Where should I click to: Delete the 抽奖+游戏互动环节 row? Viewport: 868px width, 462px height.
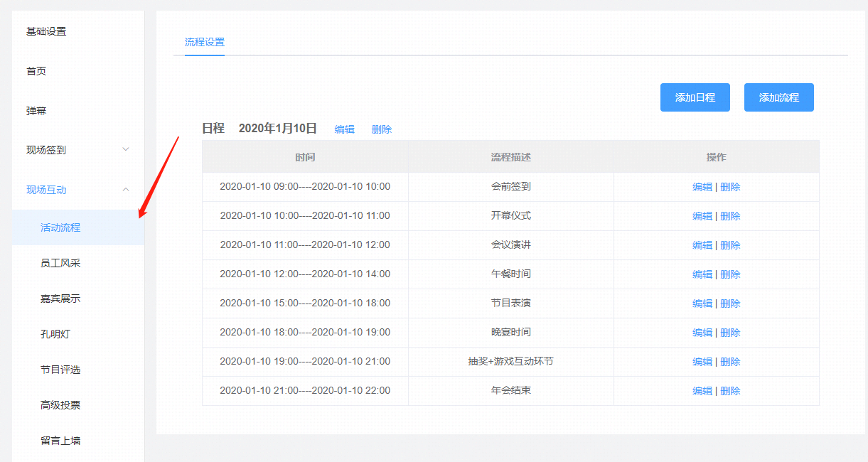click(x=730, y=362)
